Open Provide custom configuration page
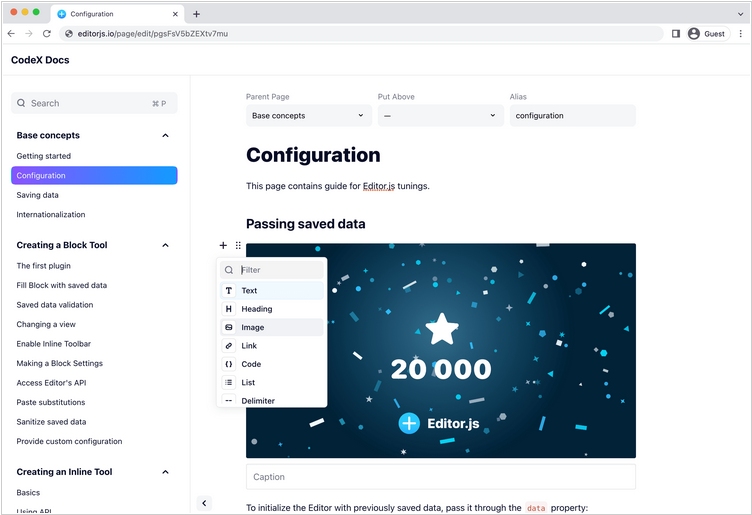The height and width of the screenshot is (515, 752). pos(70,442)
